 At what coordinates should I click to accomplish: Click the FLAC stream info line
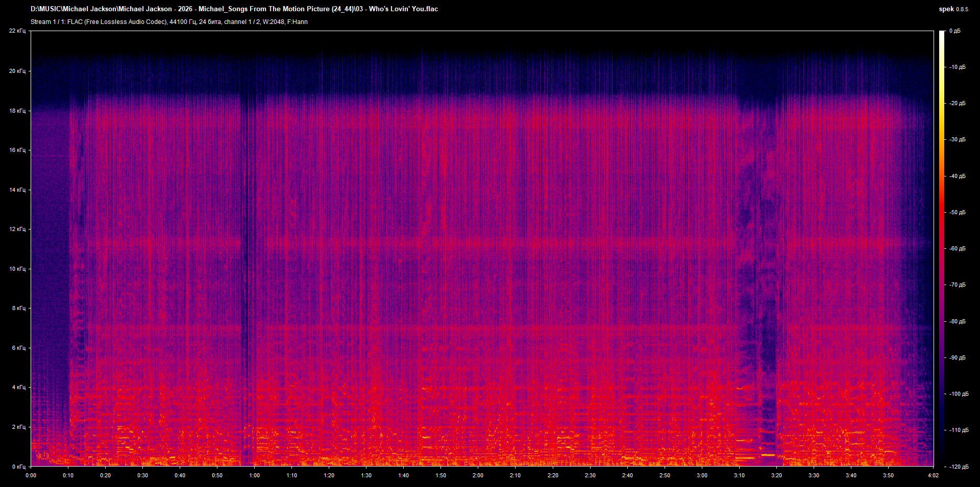click(x=169, y=22)
